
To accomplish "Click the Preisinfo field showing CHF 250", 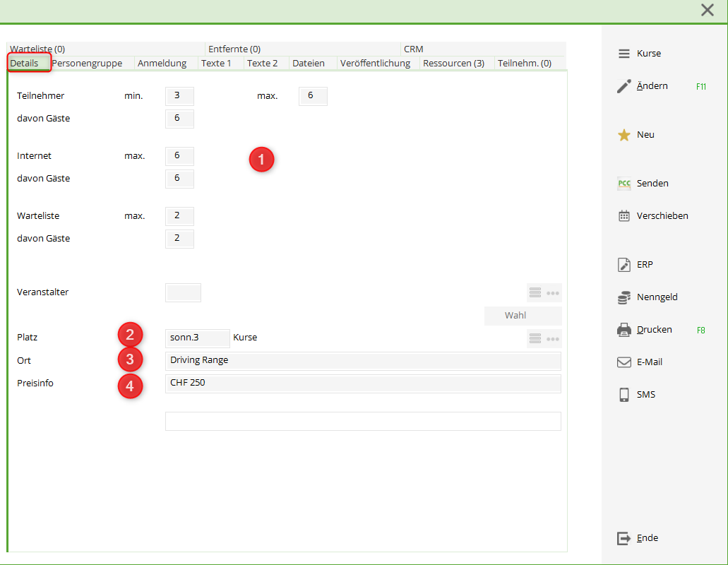I will click(362, 383).
